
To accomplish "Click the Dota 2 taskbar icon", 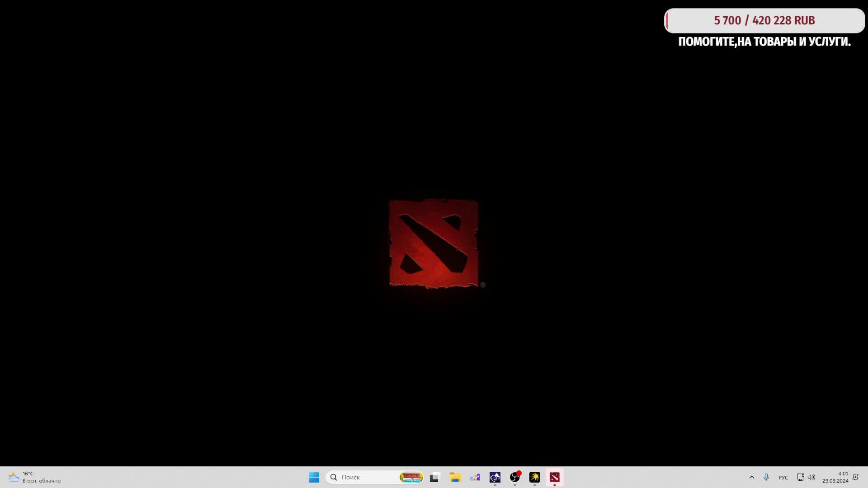I will coord(555,477).
